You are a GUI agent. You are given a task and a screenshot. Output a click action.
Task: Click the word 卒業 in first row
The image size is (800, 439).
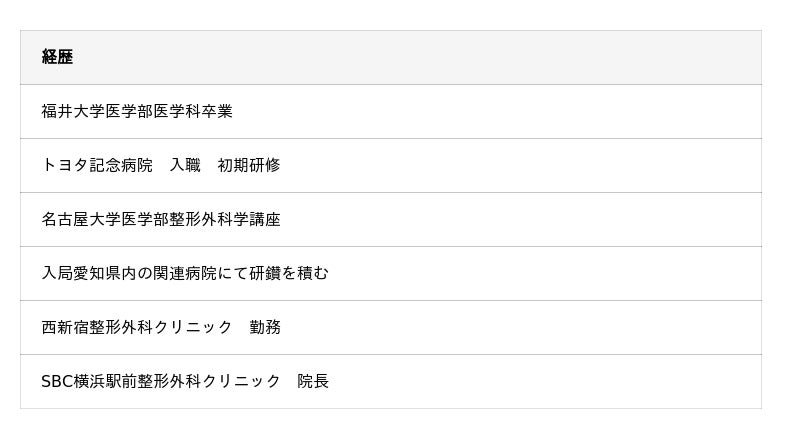(x=217, y=111)
